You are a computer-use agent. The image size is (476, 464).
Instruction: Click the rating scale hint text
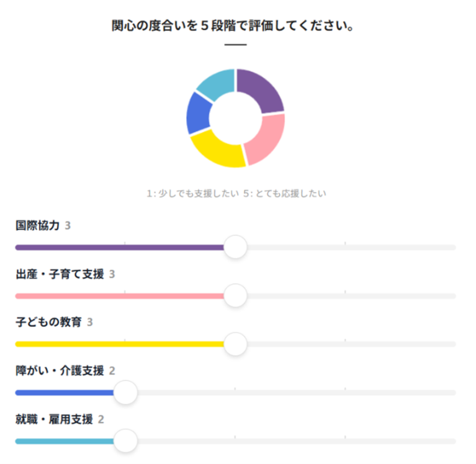coord(236,194)
